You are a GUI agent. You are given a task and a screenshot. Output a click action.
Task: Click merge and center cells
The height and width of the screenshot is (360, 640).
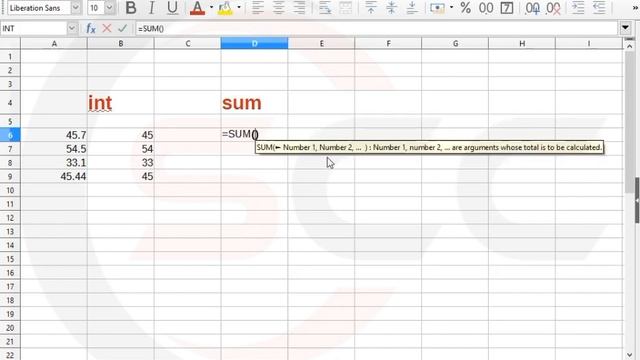(x=346, y=8)
